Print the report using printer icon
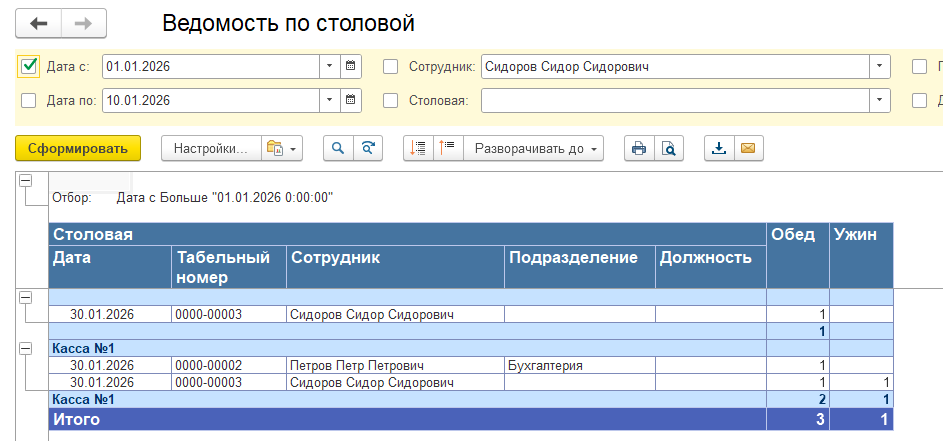Viewport: 943px width, 441px height. pos(638,148)
